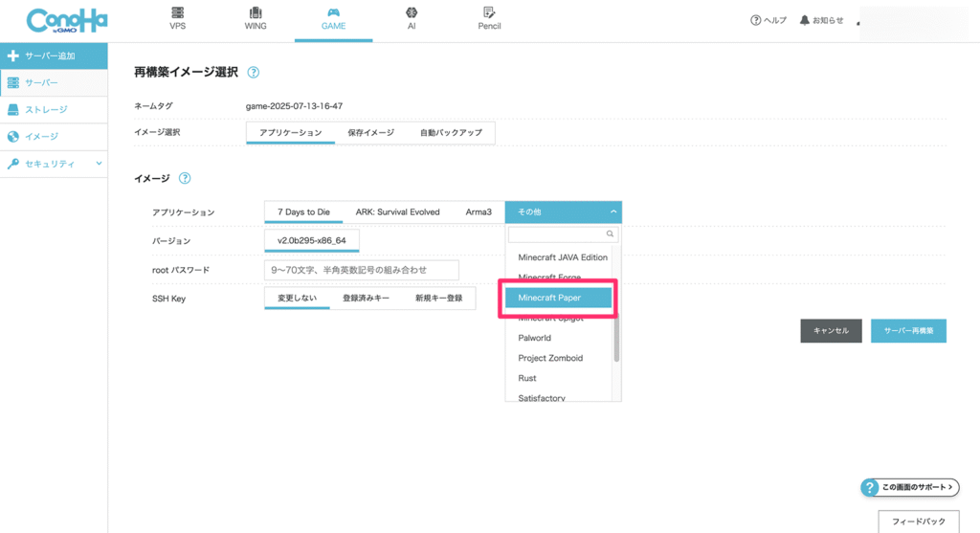Viewport: 980px width, 533px height.
Task: Select SSH Key option 変更しない
Action: [x=297, y=298]
